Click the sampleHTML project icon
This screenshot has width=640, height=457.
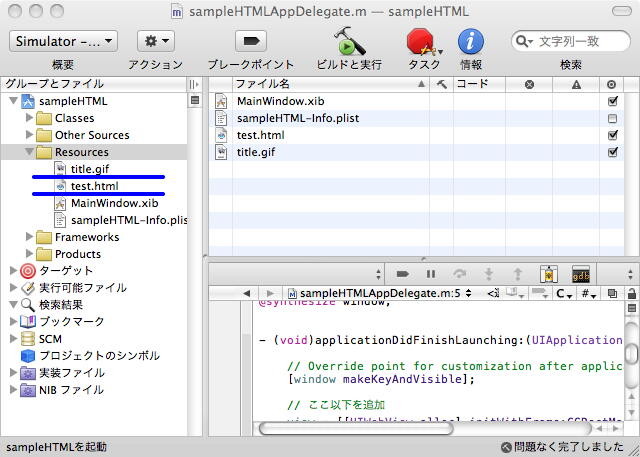coord(28,101)
